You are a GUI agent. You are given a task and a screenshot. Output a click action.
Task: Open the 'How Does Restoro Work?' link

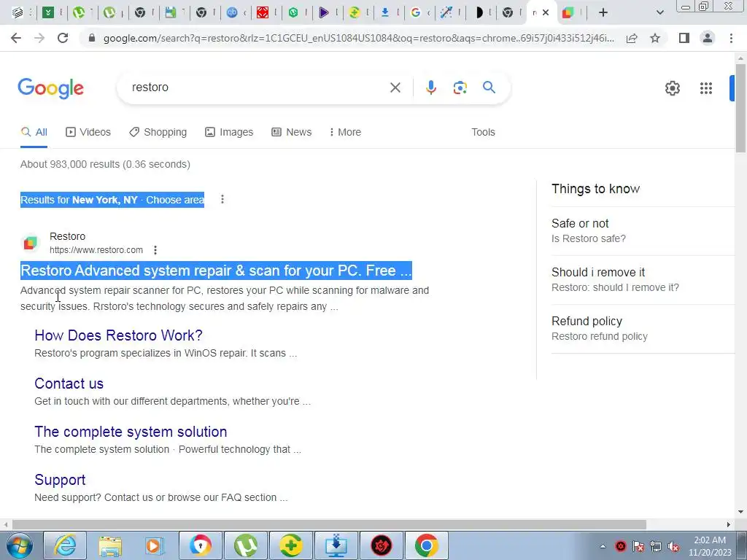pos(119,335)
